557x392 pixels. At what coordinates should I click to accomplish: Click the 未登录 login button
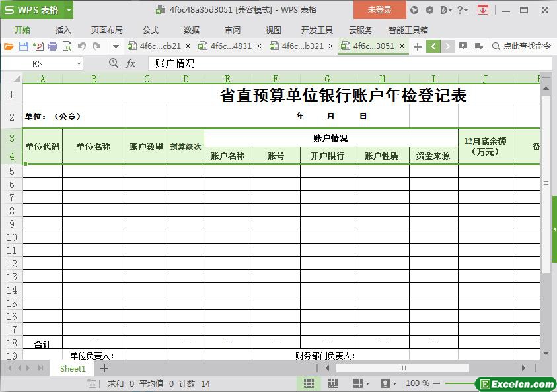(380, 10)
